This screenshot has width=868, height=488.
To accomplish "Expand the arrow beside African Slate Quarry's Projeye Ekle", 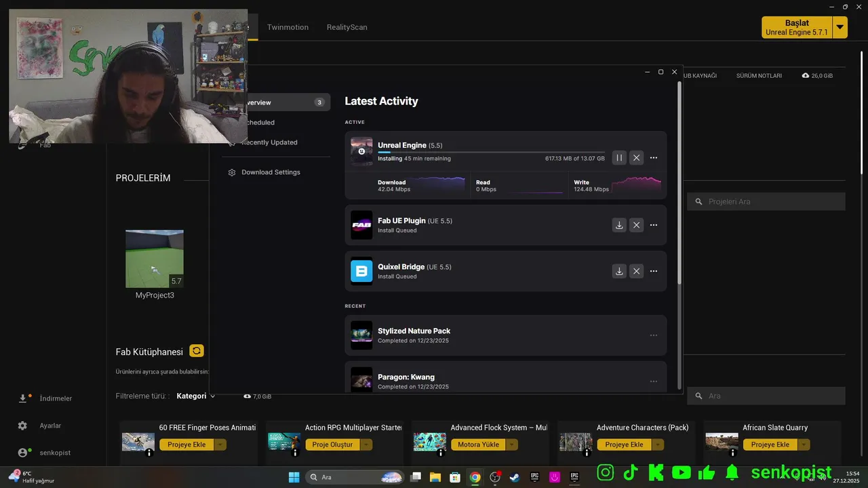I will tap(804, 445).
